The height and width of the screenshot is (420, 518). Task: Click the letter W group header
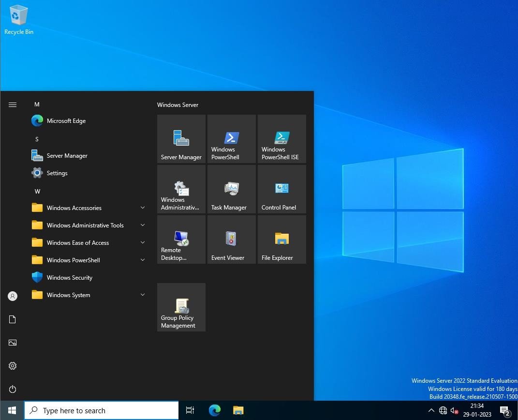pos(37,191)
